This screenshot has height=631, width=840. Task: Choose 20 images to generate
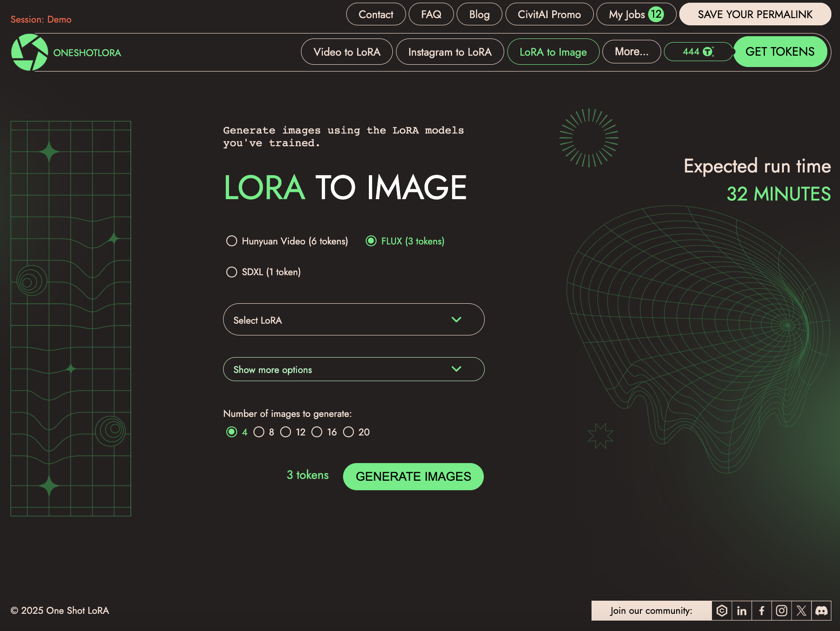(348, 432)
